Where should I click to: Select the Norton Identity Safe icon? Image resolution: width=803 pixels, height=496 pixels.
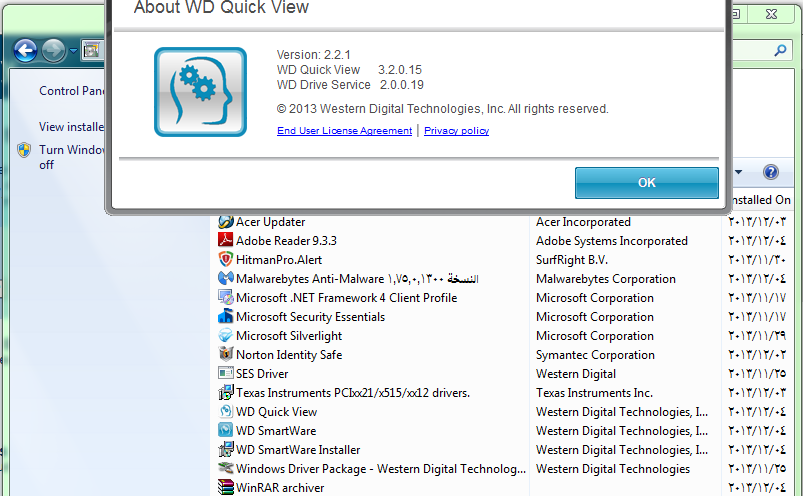point(225,354)
